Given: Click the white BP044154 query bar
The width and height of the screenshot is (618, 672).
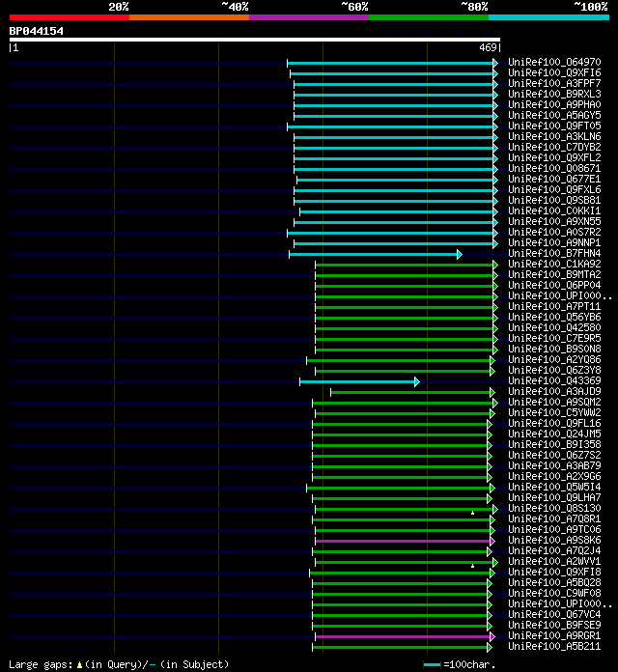Looking at the screenshot, I should [255, 40].
